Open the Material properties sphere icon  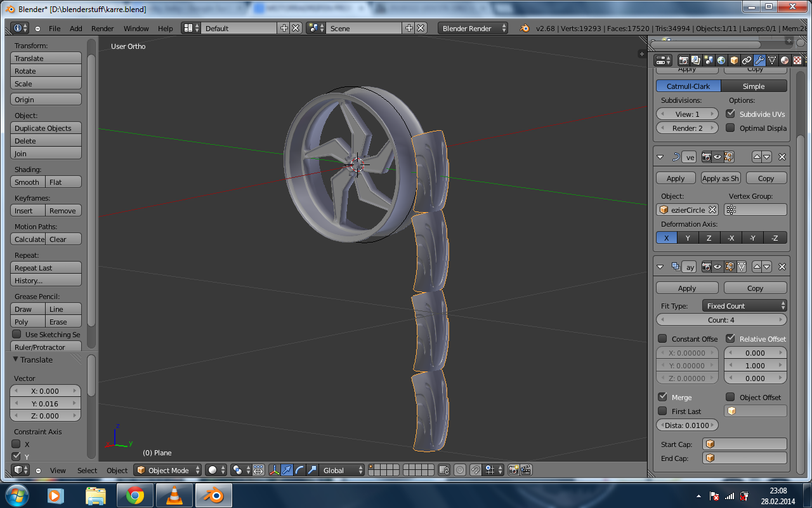[785, 60]
